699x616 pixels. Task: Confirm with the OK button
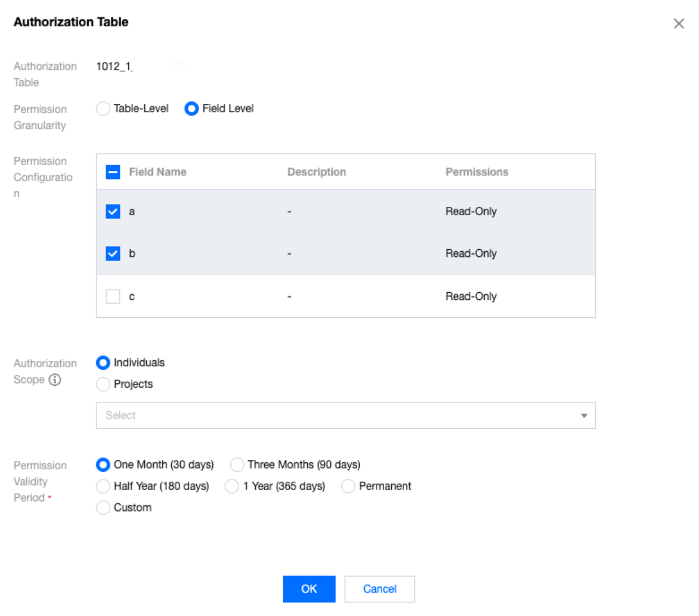point(309,589)
